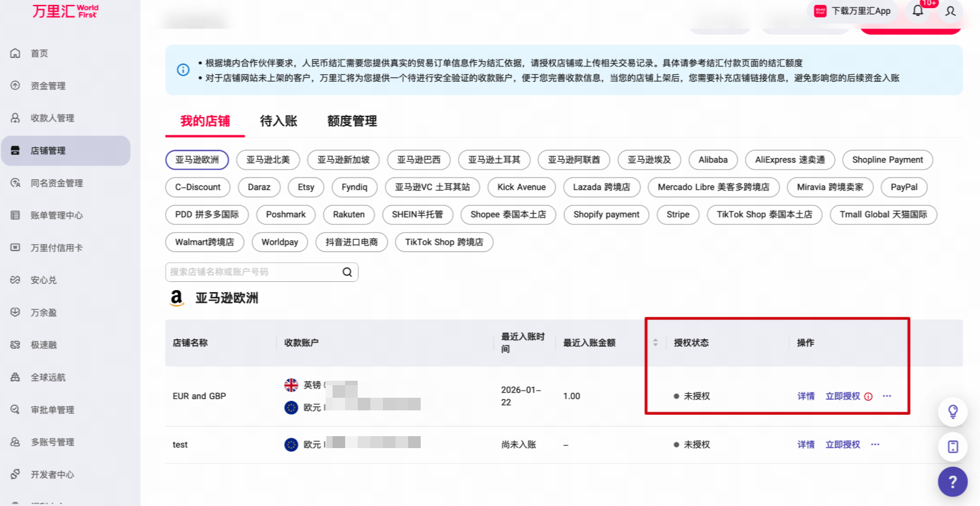Switch to the 待入账 tab

pos(278,121)
